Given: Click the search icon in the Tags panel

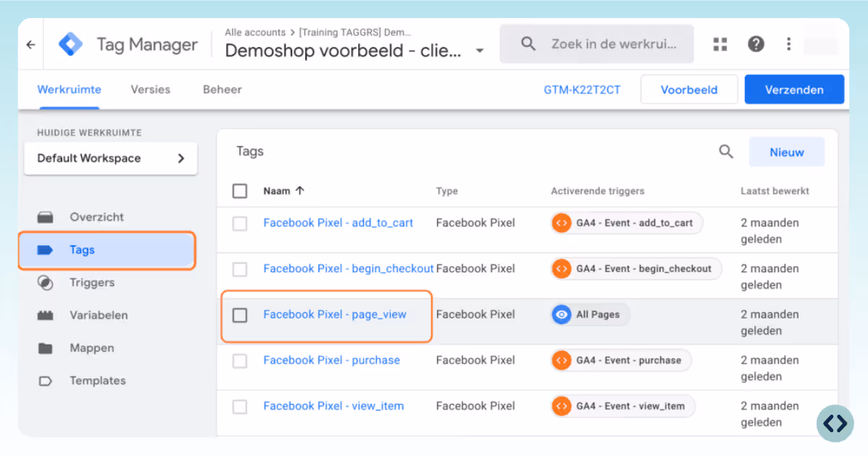Looking at the screenshot, I should [726, 152].
